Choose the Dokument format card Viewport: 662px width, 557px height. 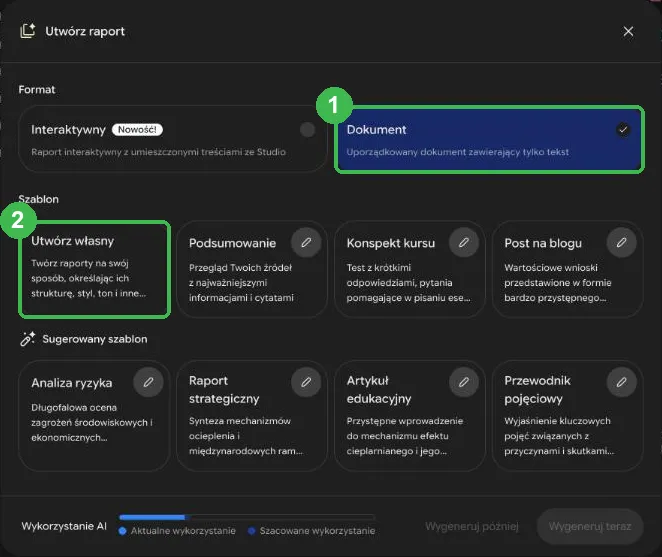[x=489, y=140]
